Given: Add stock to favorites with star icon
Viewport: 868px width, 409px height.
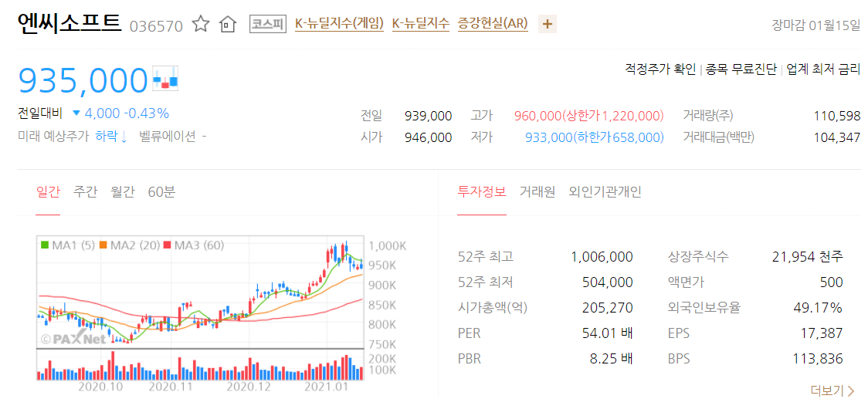Looking at the screenshot, I should pos(201,25).
